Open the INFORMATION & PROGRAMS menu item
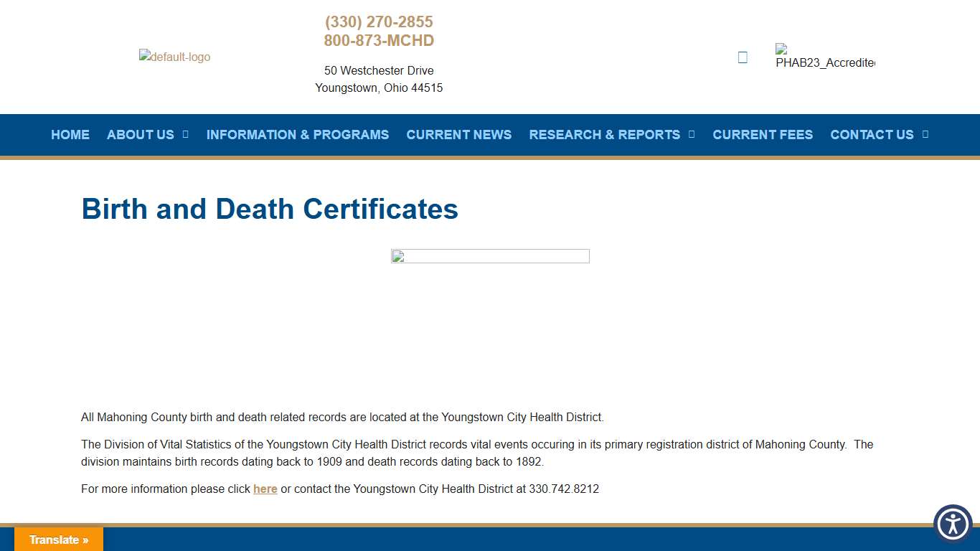The width and height of the screenshot is (980, 551). click(x=297, y=135)
